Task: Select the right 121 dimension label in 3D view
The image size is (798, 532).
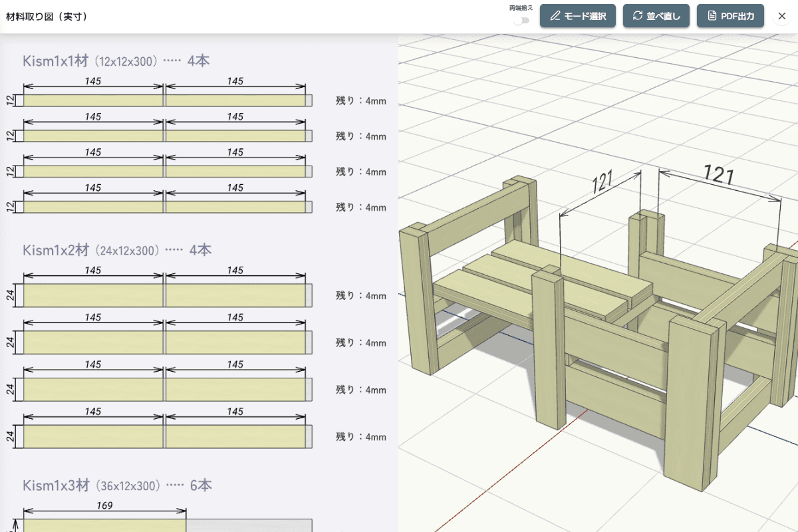Action: tap(718, 174)
